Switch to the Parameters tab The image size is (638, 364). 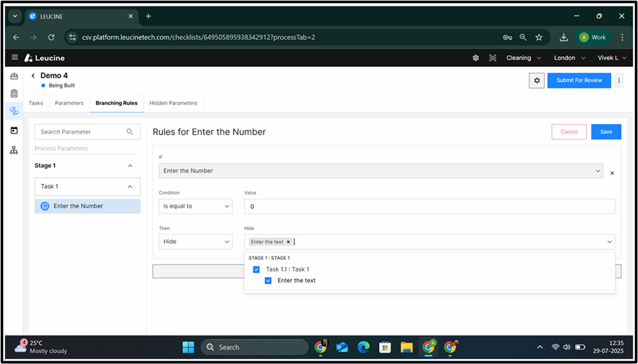point(69,103)
